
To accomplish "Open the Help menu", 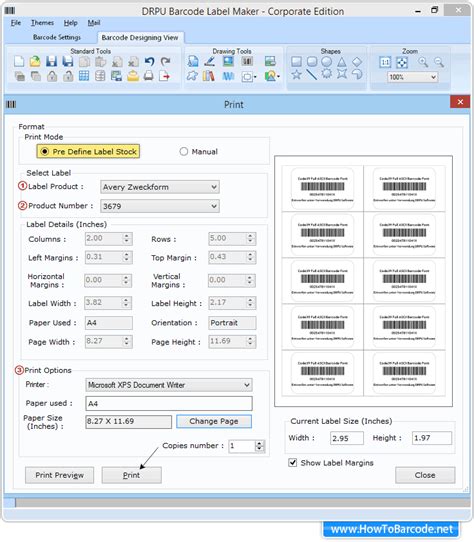I will (70, 23).
